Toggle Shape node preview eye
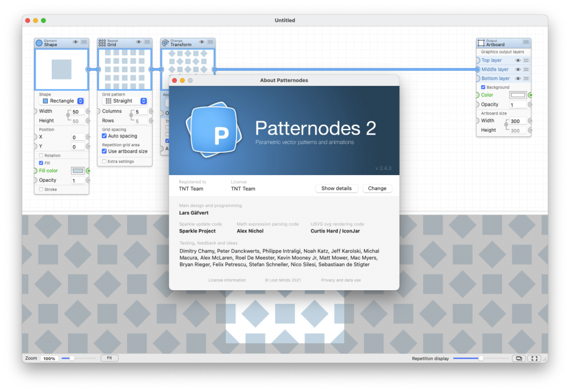 [76, 42]
